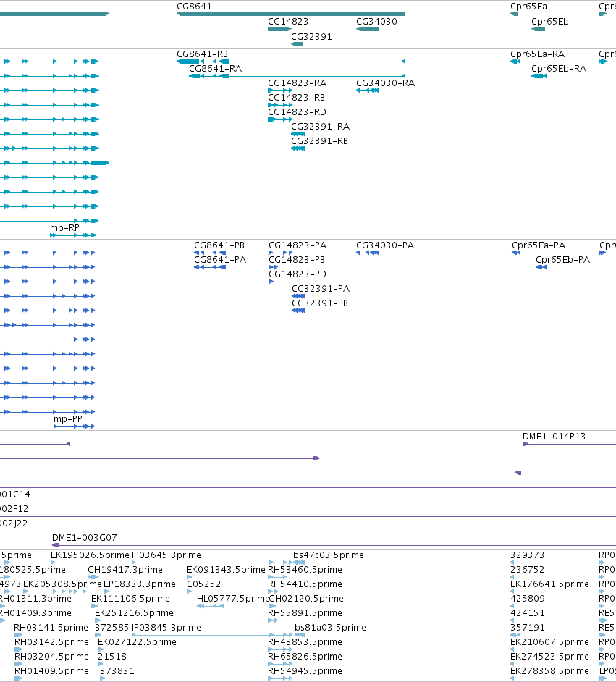The height and width of the screenshot is (682, 616).
Task: Open the Cpr65Ea-PA protein label
Action: [x=538, y=245]
